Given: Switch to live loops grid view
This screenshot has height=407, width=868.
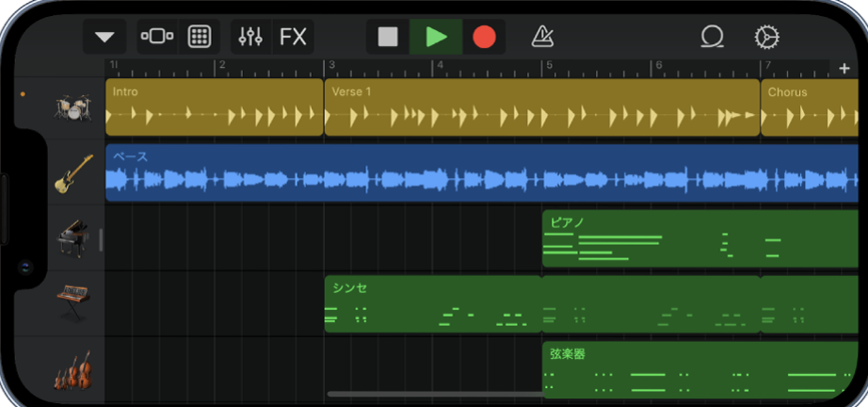Looking at the screenshot, I should [199, 37].
